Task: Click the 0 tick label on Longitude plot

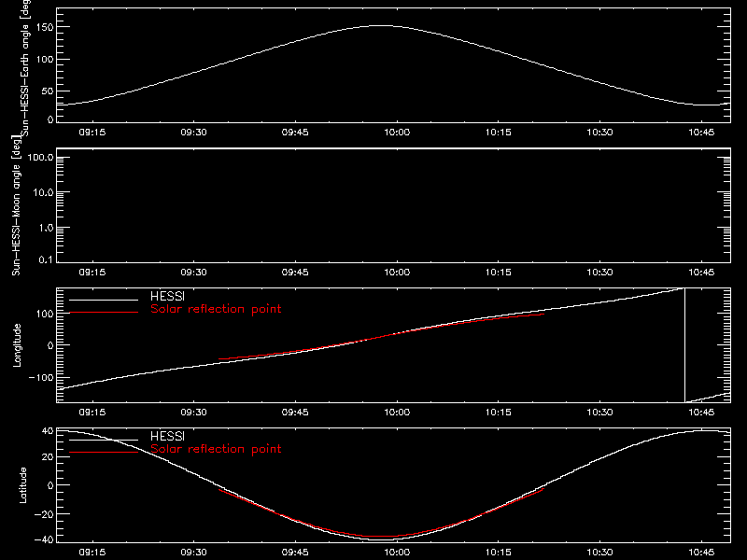Action: click(x=50, y=345)
